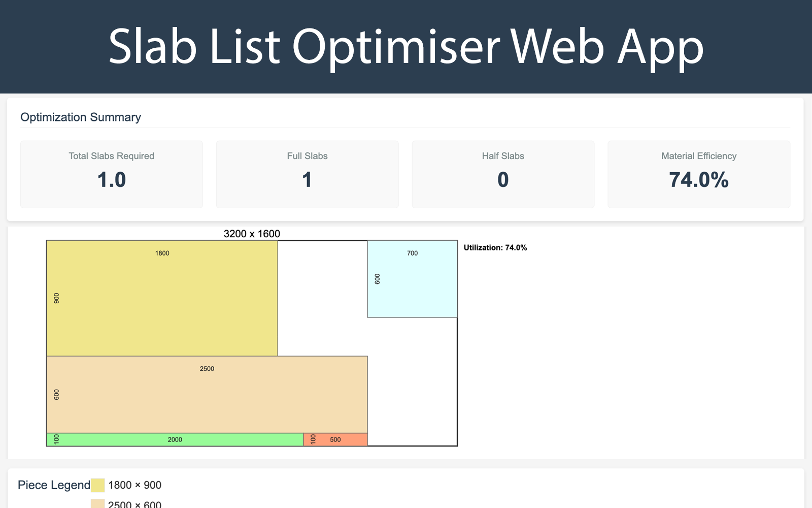Click the 1.0 total slabs value
Image resolution: width=812 pixels, height=508 pixels.
(x=111, y=180)
